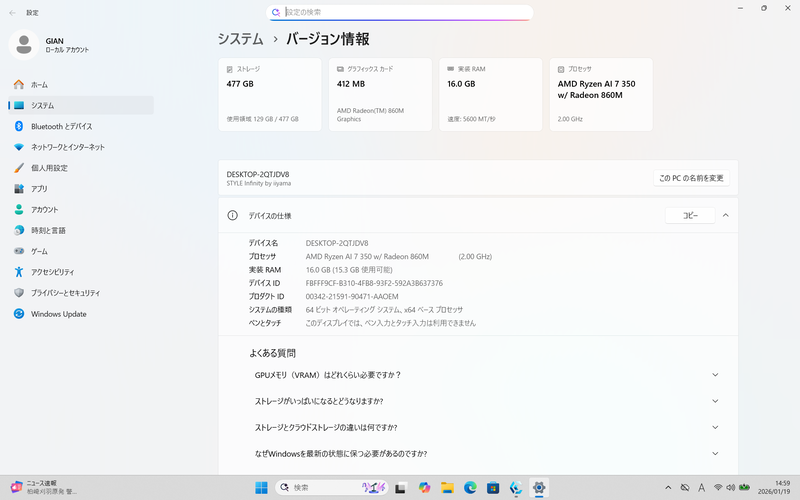Open プライバシーとセキュリティ settings
Viewport: 800px width, 500px height.
pyautogui.click(x=81, y=293)
